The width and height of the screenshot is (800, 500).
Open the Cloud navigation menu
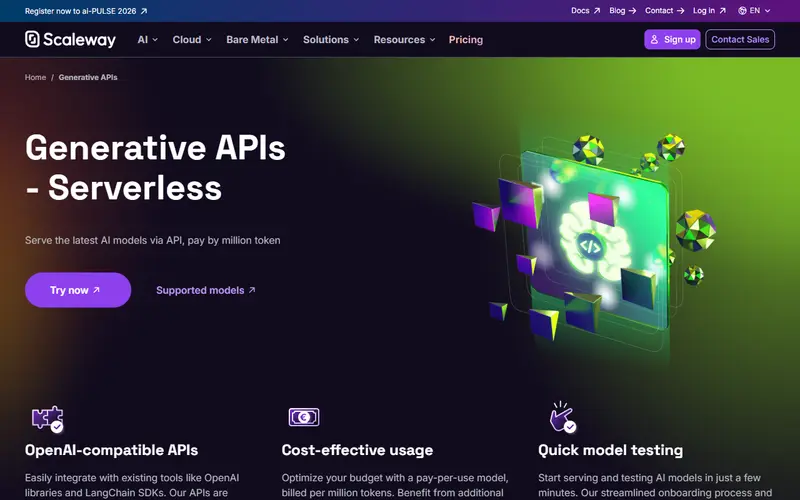[x=192, y=39]
